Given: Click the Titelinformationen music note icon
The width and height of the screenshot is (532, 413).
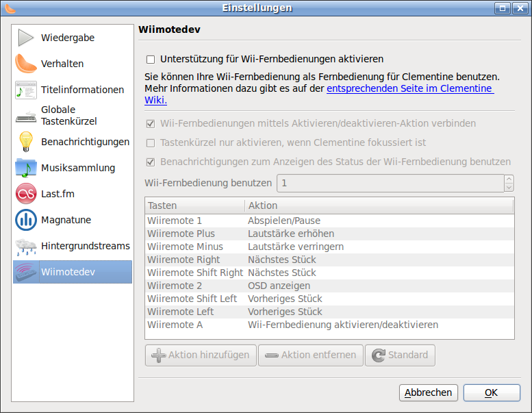Looking at the screenshot, I should tap(26, 90).
